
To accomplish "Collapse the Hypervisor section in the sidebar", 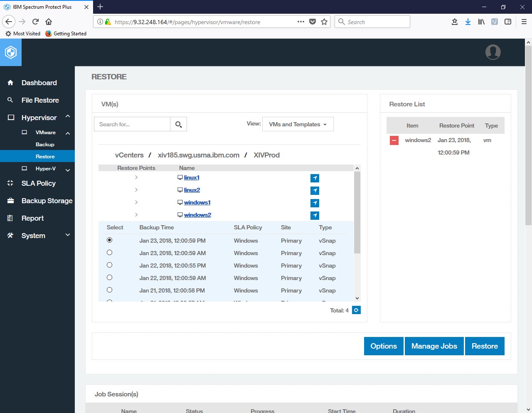I will click(67, 118).
